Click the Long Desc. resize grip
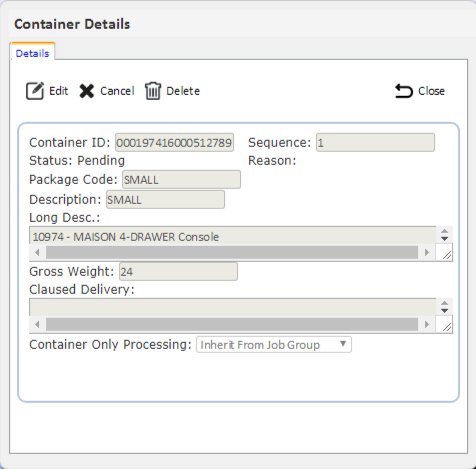476x469 pixels. [447, 255]
